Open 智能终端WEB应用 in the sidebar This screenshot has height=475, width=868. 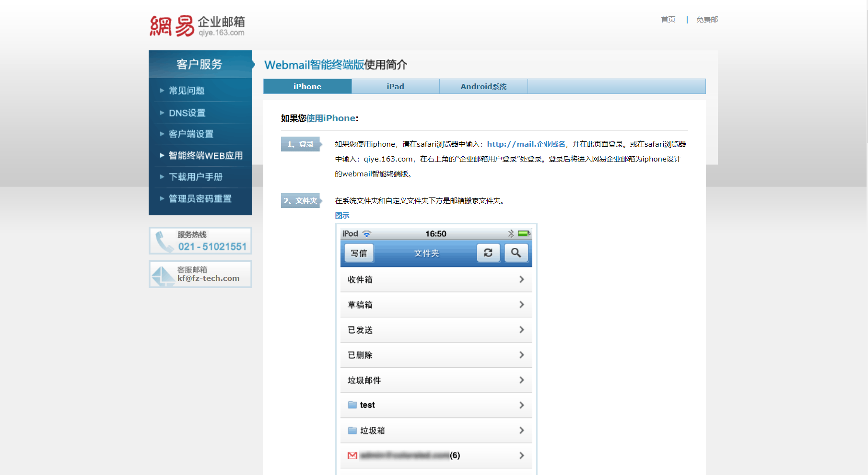point(206,156)
